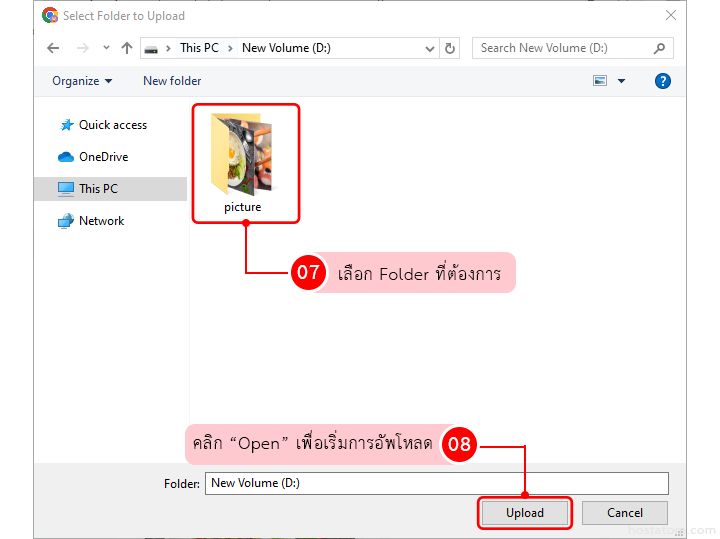Screen dimensions: 720x539
Task: Click the Chrome icon in title bar
Action: 50,16
